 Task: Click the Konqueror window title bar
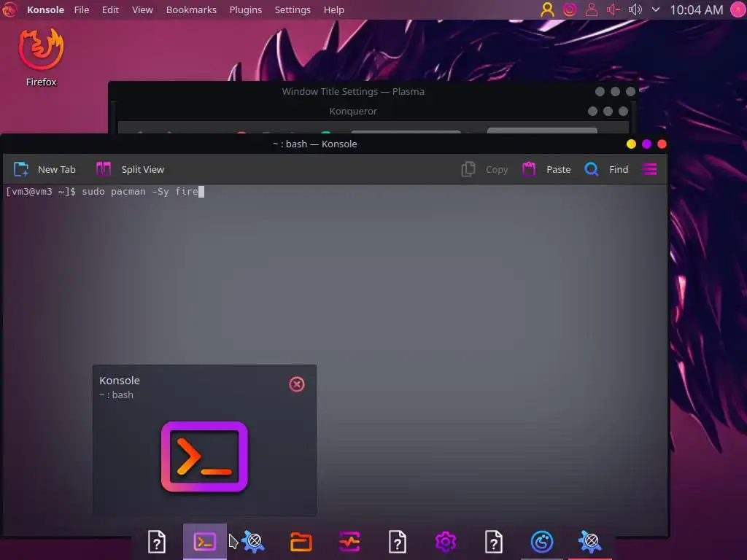(x=353, y=111)
